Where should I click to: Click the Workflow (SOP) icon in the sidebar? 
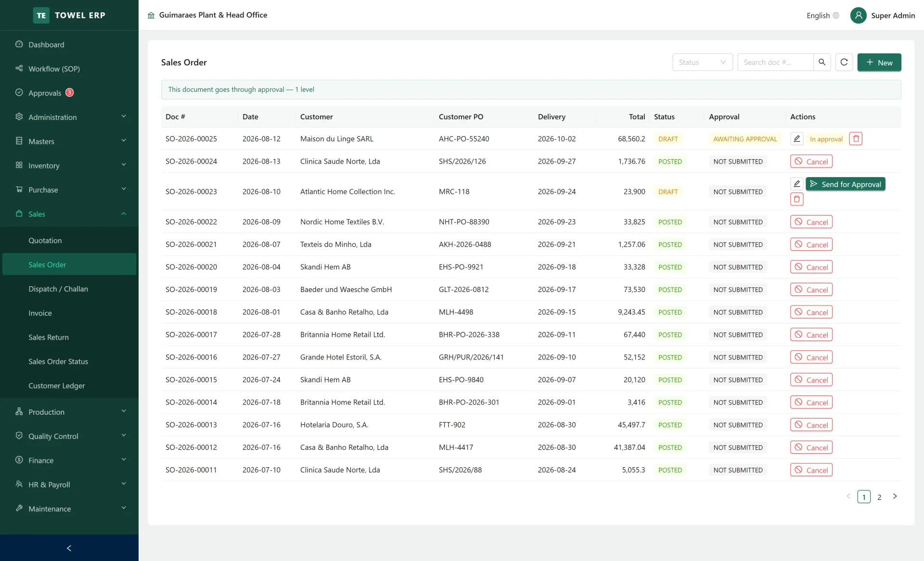tap(19, 68)
